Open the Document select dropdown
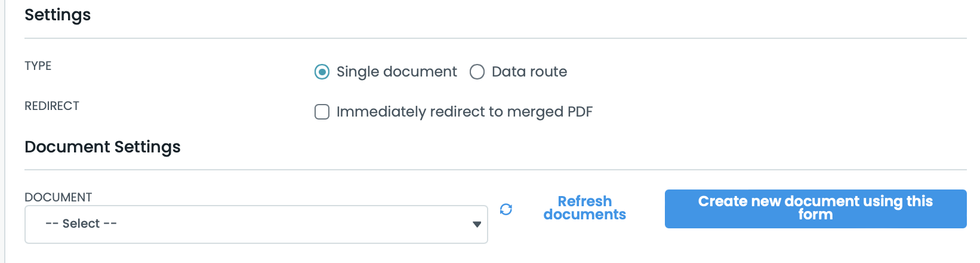 (x=256, y=224)
